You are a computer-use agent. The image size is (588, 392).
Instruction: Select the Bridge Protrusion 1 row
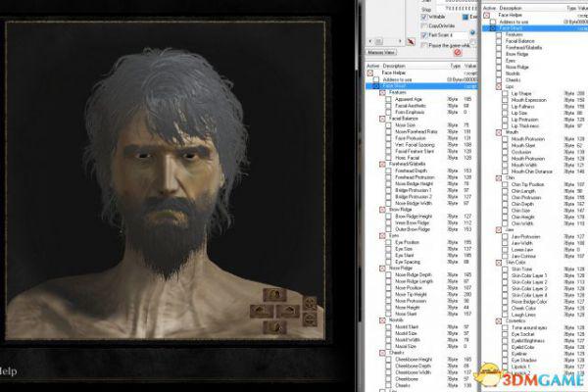[421, 190]
